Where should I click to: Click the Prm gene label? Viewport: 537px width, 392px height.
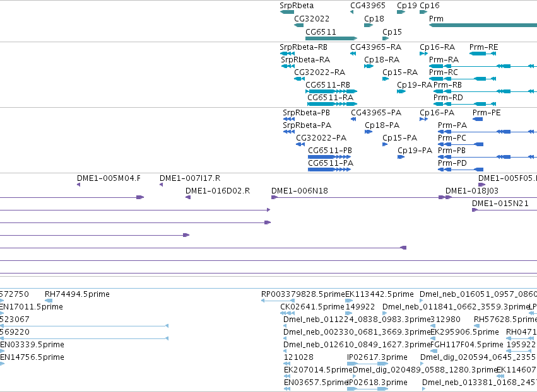(436, 19)
